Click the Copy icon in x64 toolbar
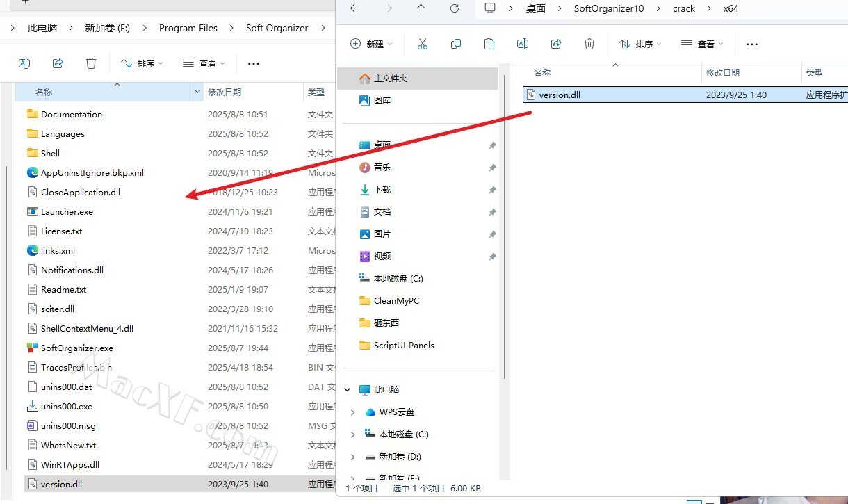The image size is (848, 504). pyautogui.click(x=456, y=44)
